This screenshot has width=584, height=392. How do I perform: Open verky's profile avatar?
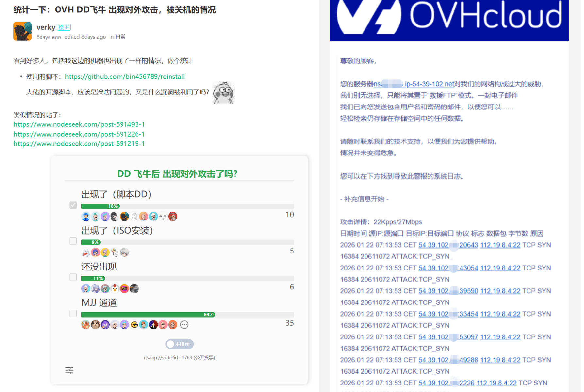23,31
